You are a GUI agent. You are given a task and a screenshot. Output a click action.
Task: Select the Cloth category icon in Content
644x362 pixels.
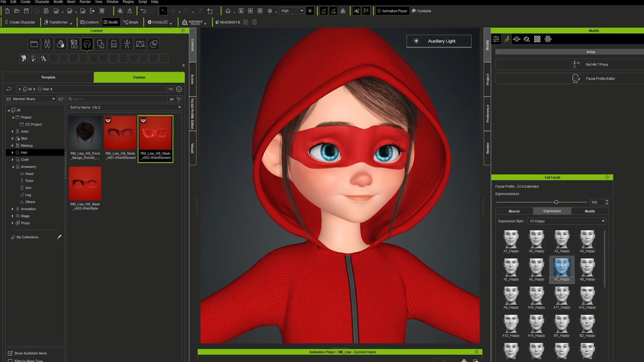[x=100, y=44]
